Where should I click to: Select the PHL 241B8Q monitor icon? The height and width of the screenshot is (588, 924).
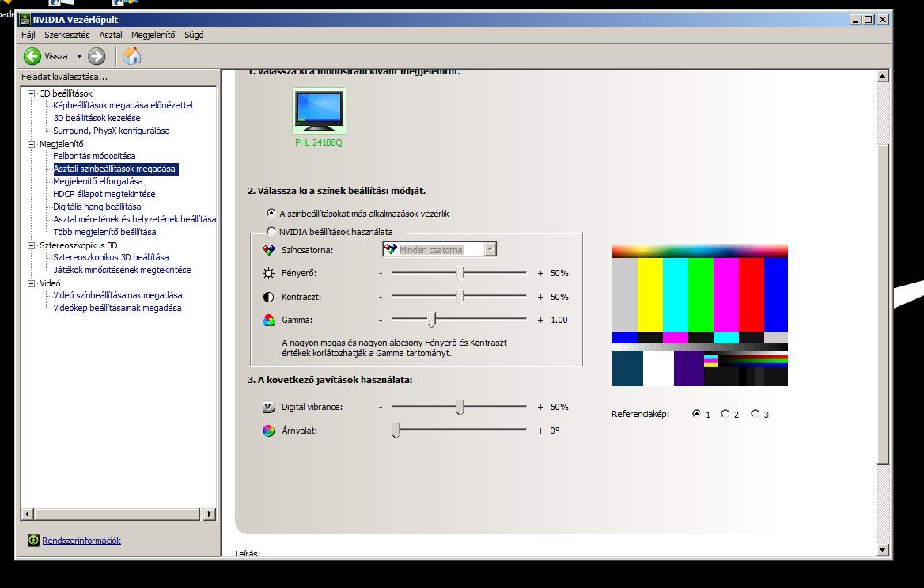[x=319, y=110]
